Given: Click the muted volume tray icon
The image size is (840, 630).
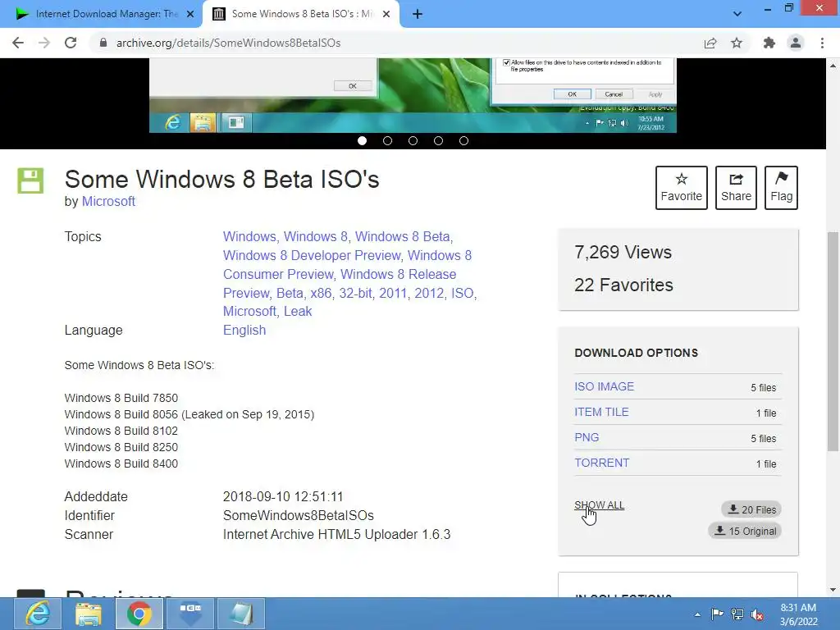Looking at the screenshot, I should click(757, 614).
